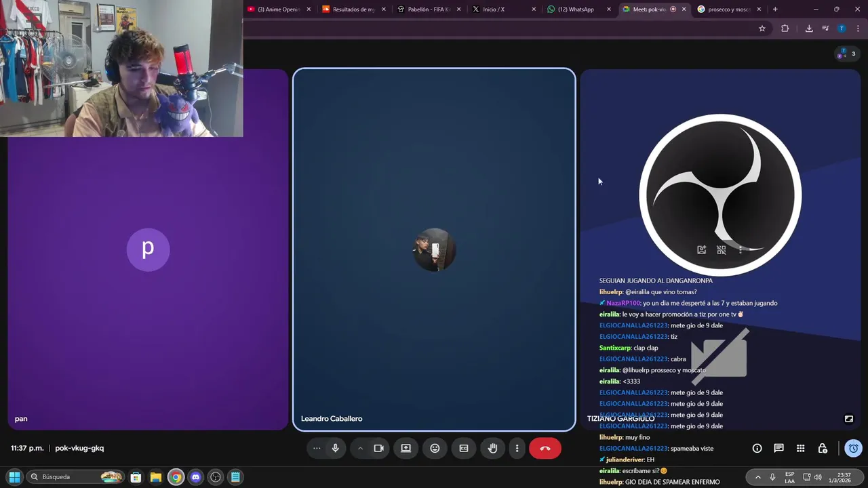This screenshot has width=868, height=488.
Task: Open Chrome extensions puzzle icon
Action: click(x=785, y=28)
